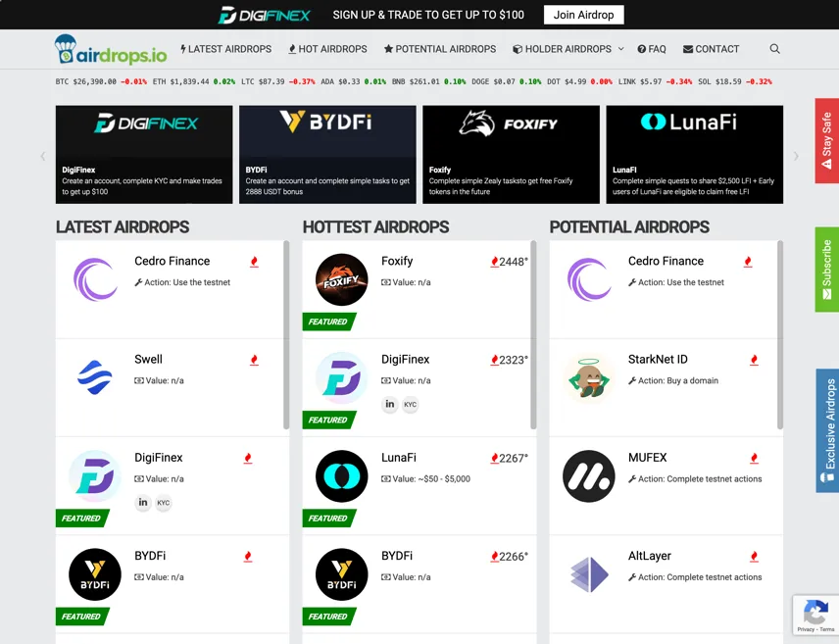Click the BTC $26,390.00 ticker entry
This screenshot has height=644, width=839.
pos(101,82)
